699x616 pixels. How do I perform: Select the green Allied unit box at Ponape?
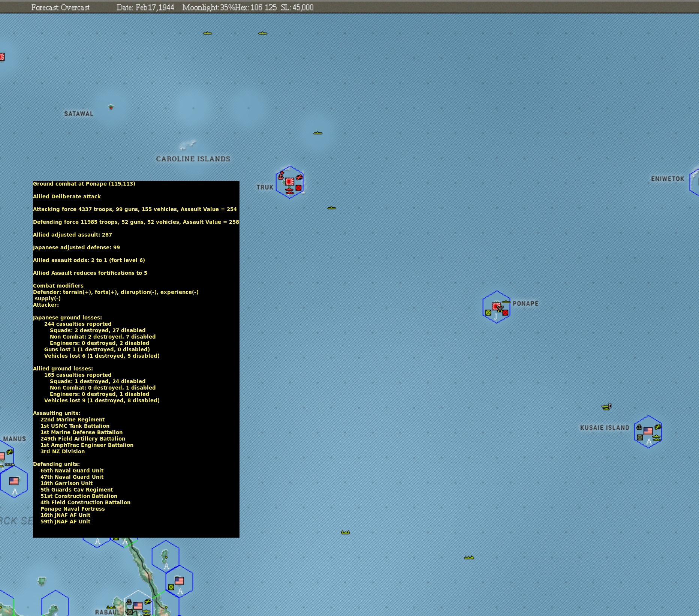pyautogui.click(x=488, y=312)
